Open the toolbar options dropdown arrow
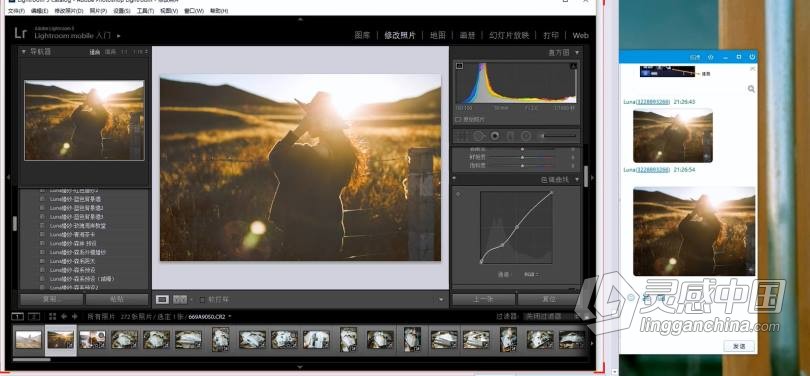Image resolution: width=810 pixels, height=376 pixels. click(441, 299)
